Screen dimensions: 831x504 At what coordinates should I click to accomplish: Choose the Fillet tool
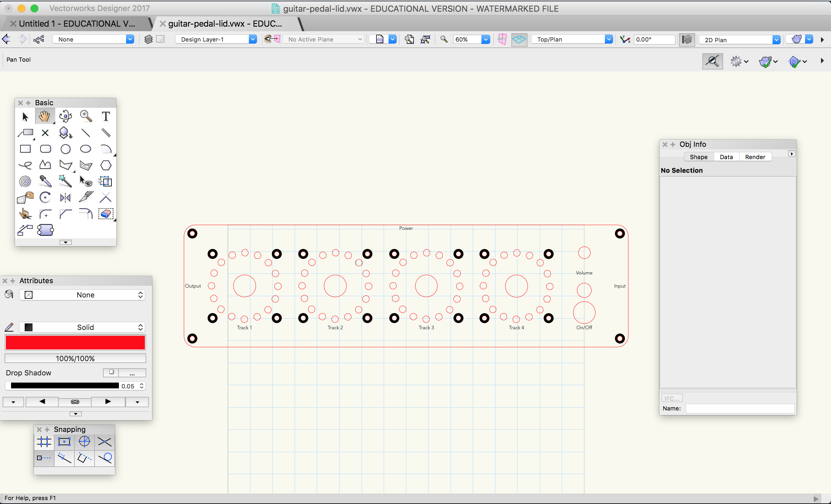(45, 214)
